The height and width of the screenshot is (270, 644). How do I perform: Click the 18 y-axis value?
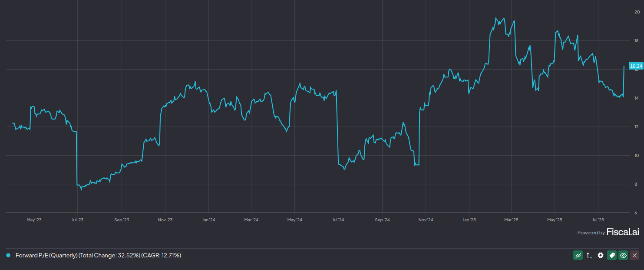coord(637,41)
